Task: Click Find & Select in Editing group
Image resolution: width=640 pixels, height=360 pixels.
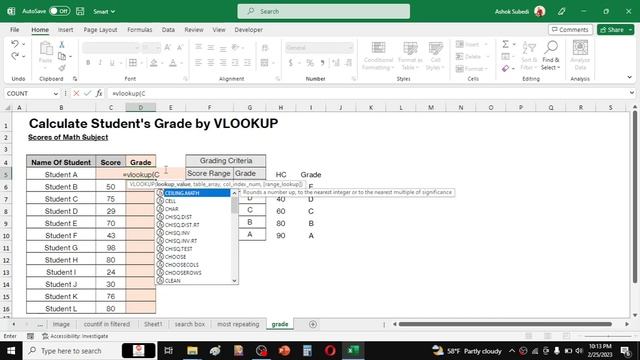Action: click(551, 55)
